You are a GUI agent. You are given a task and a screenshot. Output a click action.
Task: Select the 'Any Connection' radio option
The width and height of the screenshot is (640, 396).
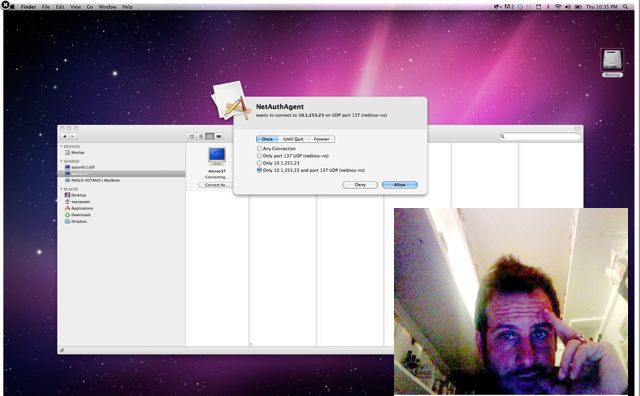tap(259, 149)
